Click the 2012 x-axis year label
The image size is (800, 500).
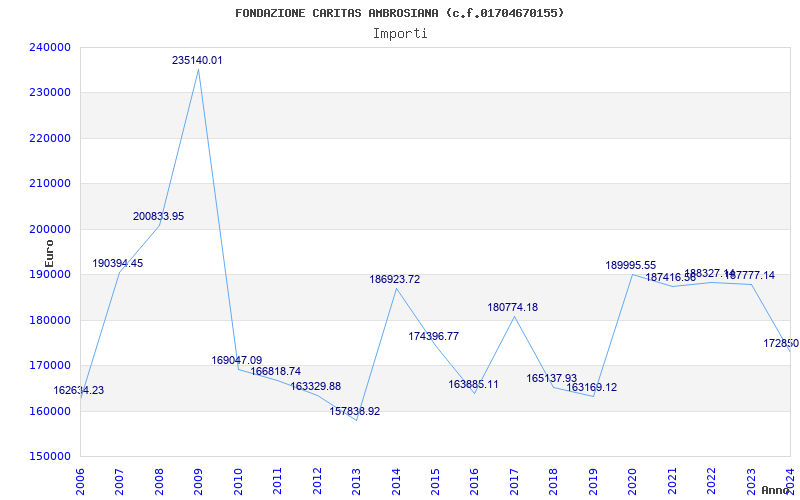pos(317,481)
